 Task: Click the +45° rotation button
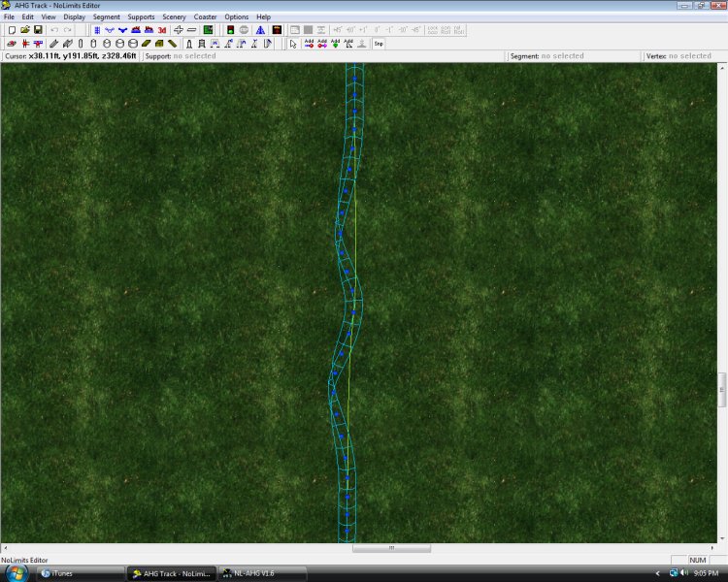[338, 30]
